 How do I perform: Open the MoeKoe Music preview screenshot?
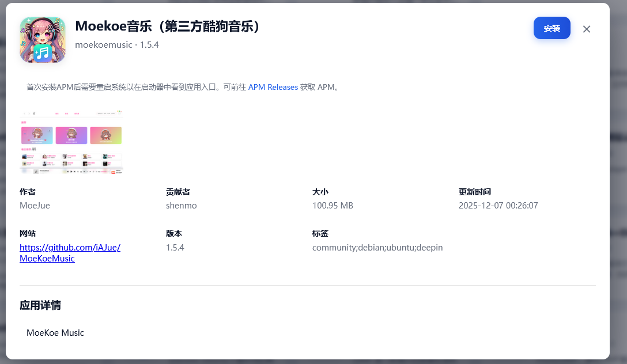pyautogui.click(x=71, y=142)
